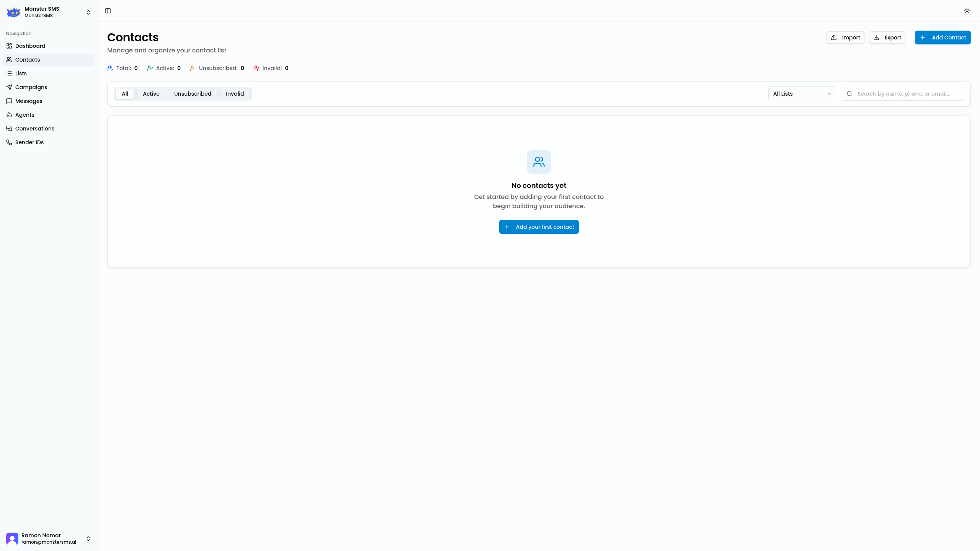Image resolution: width=980 pixels, height=551 pixels.
Task: Open the Campaigns section
Action: point(49,87)
